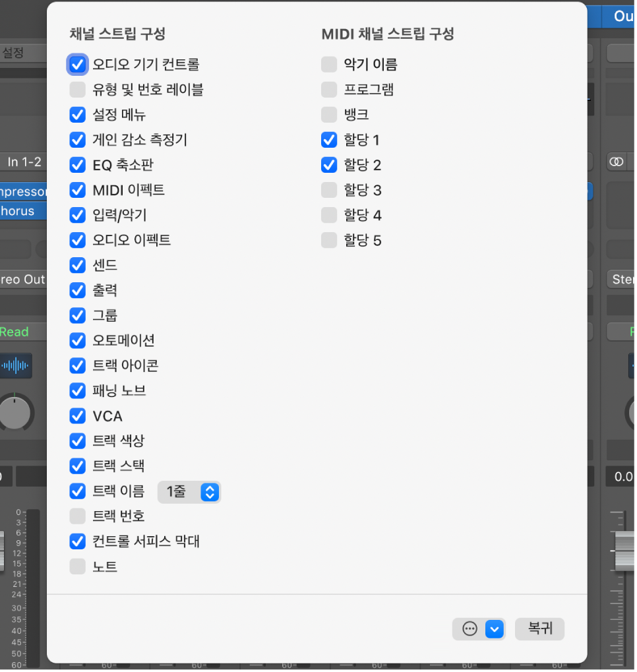
Task: Open the 설정 button on left channel strip
Action: [x=24, y=53]
